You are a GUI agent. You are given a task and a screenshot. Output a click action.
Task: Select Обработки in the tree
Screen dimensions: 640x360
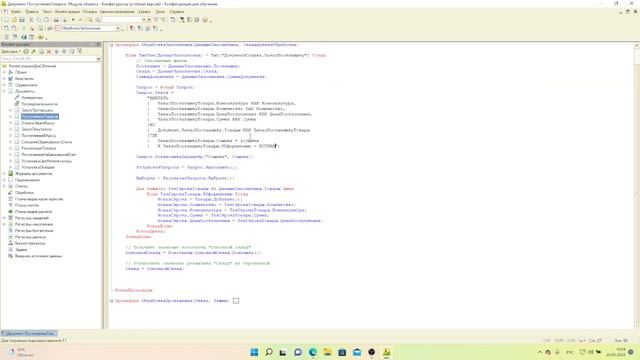click(24, 192)
